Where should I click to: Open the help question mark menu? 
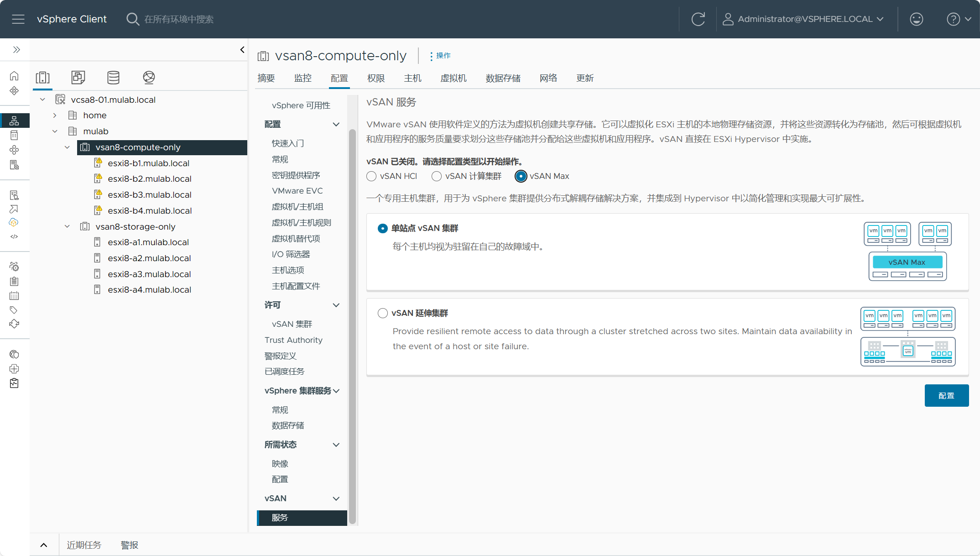click(x=959, y=19)
